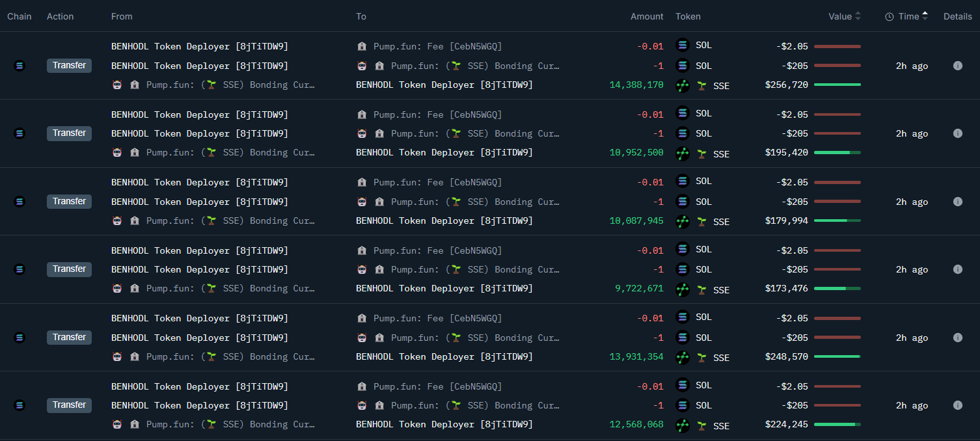Click the Chain column header
This screenshot has width=980, height=441.
click(x=19, y=16)
